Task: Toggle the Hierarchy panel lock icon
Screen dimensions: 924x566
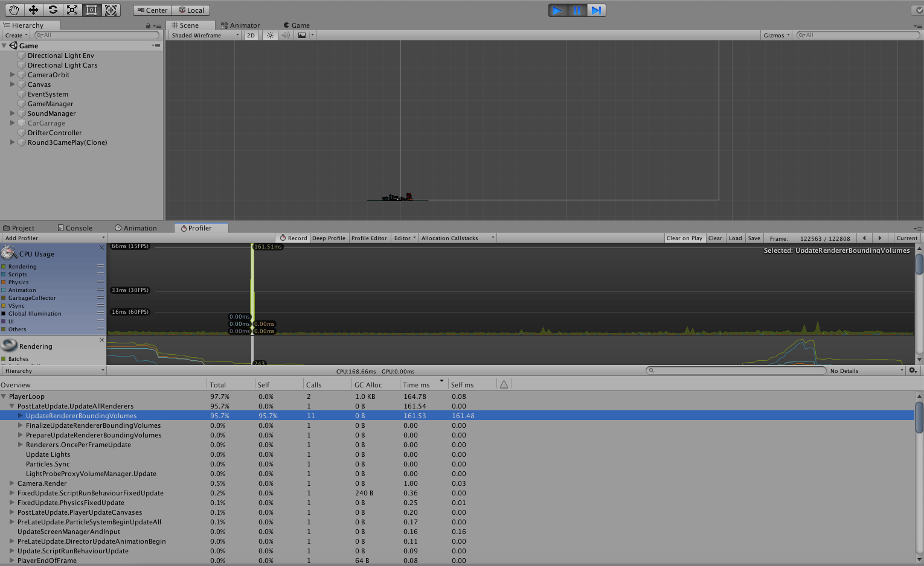Action: click(148, 26)
